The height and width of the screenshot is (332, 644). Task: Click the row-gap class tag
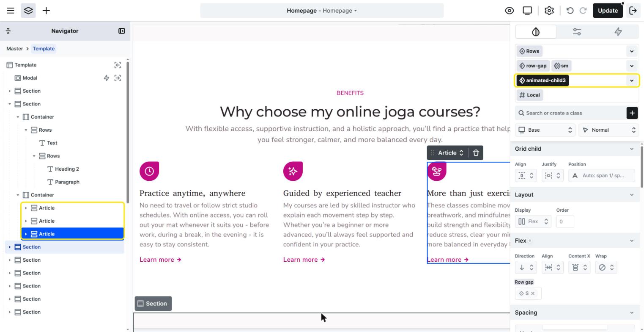pyautogui.click(x=533, y=66)
